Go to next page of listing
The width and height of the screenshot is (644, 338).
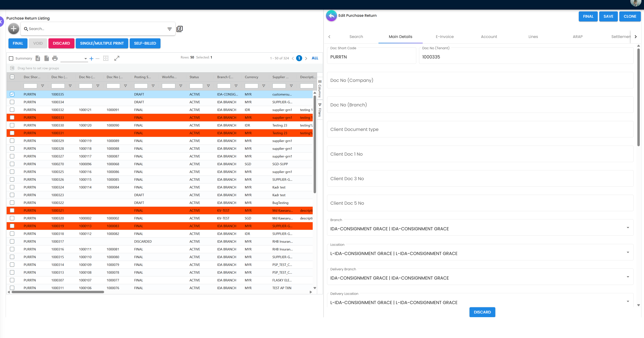coord(306,58)
